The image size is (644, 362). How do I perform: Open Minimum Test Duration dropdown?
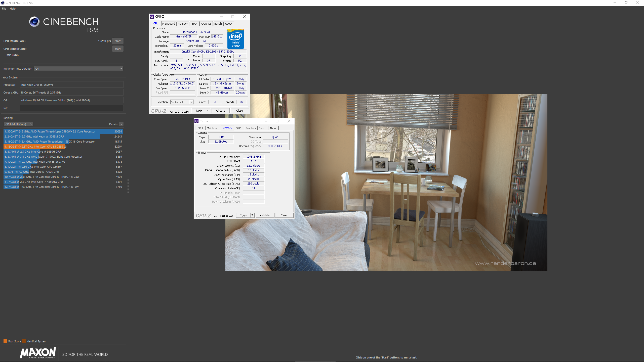tap(78, 69)
